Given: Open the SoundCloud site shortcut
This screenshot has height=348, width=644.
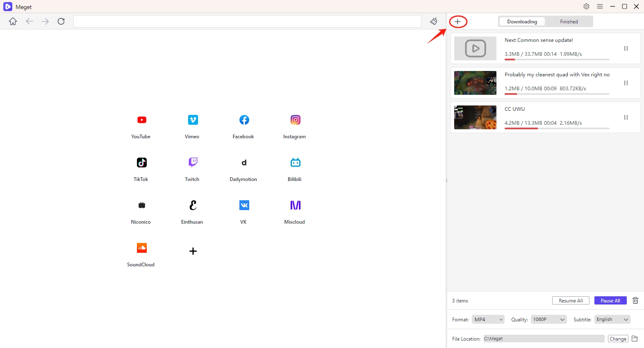Looking at the screenshot, I should point(141,254).
